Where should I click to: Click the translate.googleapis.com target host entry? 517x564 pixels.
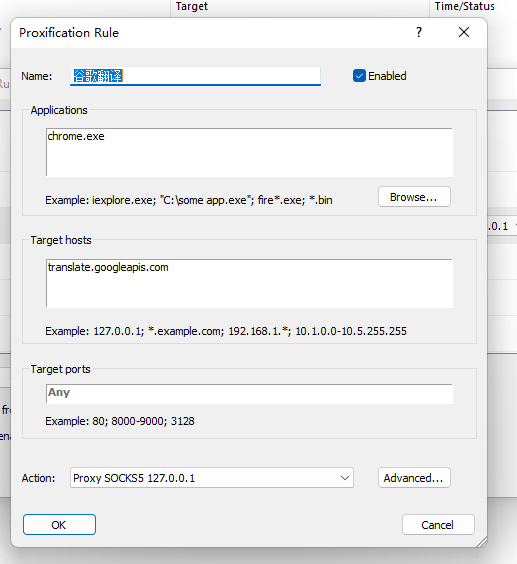pyautogui.click(x=108, y=267)
